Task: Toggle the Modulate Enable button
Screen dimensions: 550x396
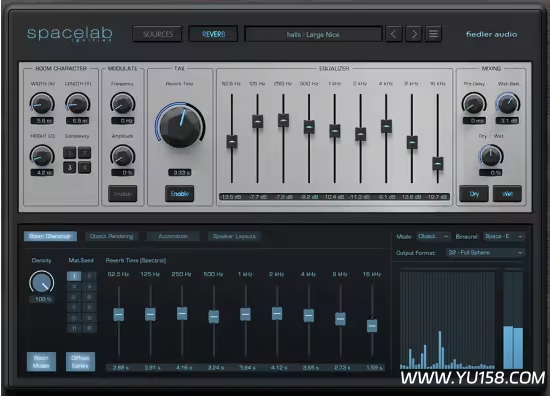Action: point(122,194)
